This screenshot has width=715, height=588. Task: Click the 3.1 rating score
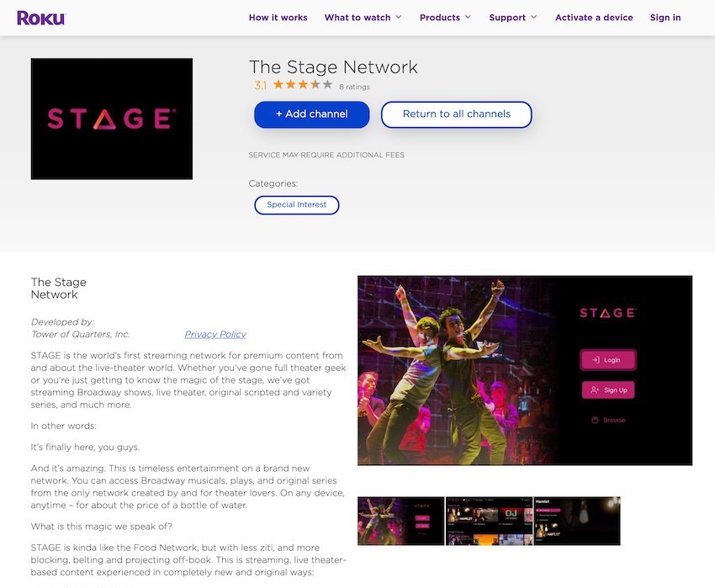pyautogui.click(x=261, y=85)
